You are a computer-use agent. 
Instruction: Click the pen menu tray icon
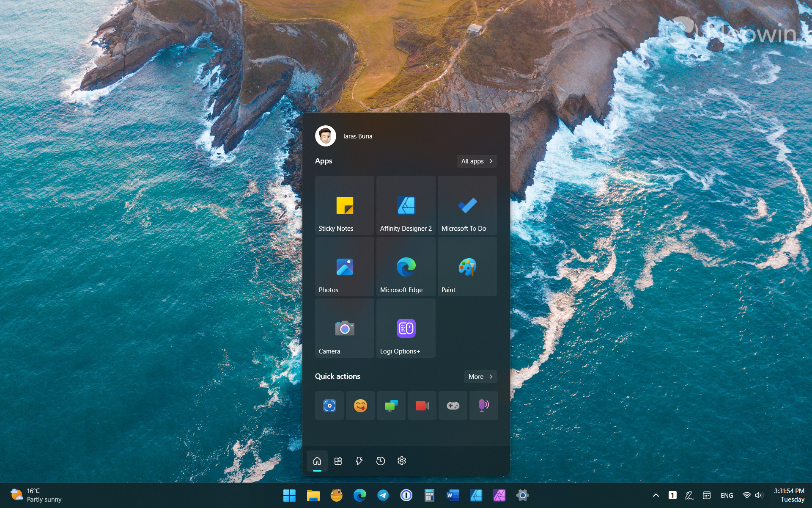[x=689, y=495]
